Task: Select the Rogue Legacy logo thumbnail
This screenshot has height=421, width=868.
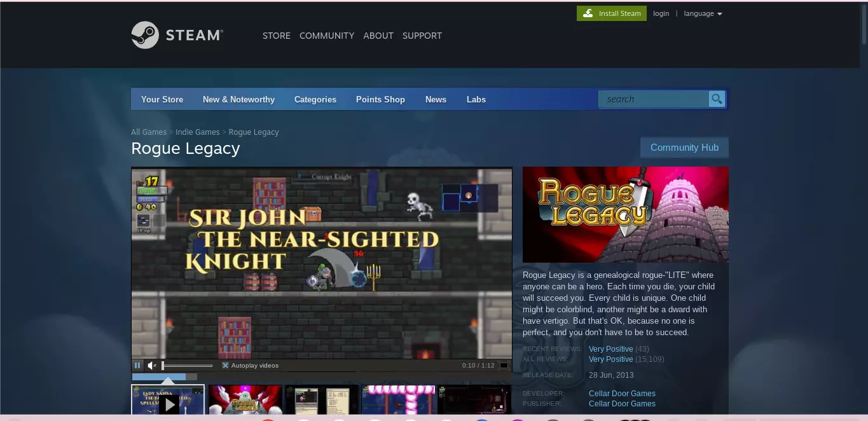Action: click(x=245, y=399)
